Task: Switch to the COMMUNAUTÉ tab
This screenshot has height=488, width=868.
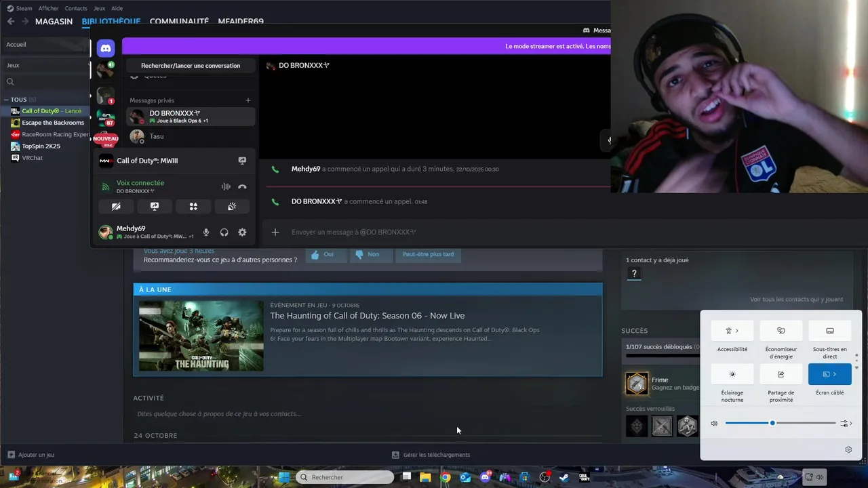Action: 179,21
